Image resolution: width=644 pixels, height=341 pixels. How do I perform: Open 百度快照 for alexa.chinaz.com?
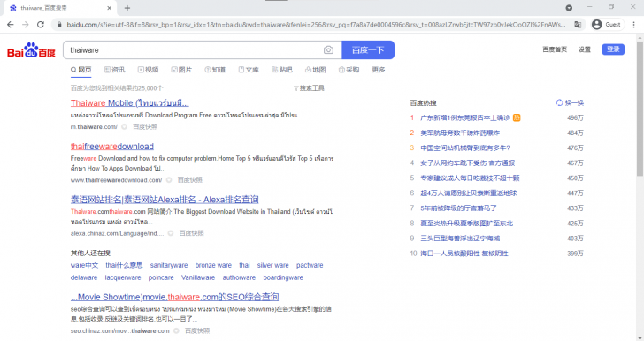point(191,233)
